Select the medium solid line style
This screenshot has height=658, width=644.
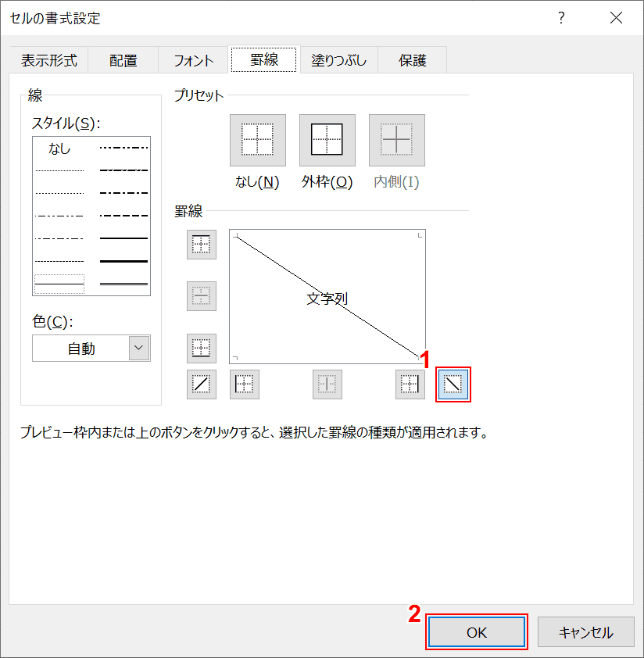123,238
